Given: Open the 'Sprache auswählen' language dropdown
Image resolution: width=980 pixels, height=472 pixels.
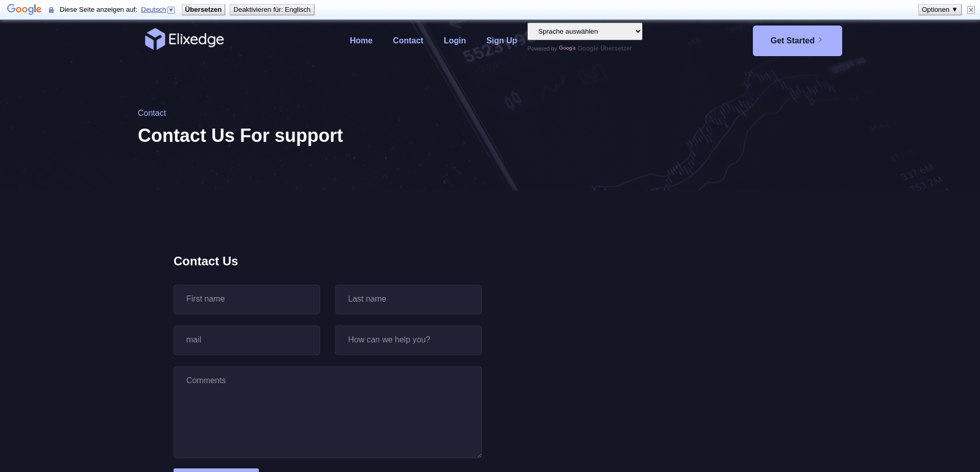Looking at the screenshot, I should click(584, 31).
